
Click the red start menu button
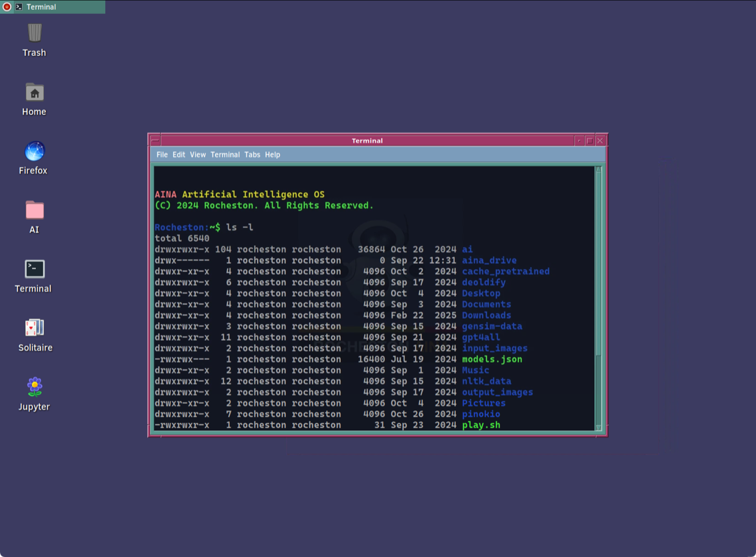click(7, 7)
